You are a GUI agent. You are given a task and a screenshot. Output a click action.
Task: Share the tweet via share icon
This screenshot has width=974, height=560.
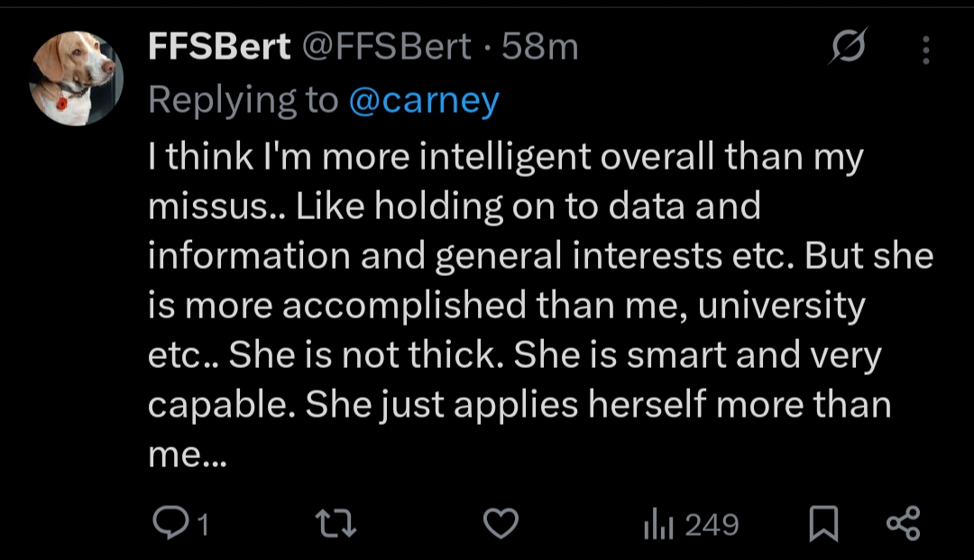903,524
